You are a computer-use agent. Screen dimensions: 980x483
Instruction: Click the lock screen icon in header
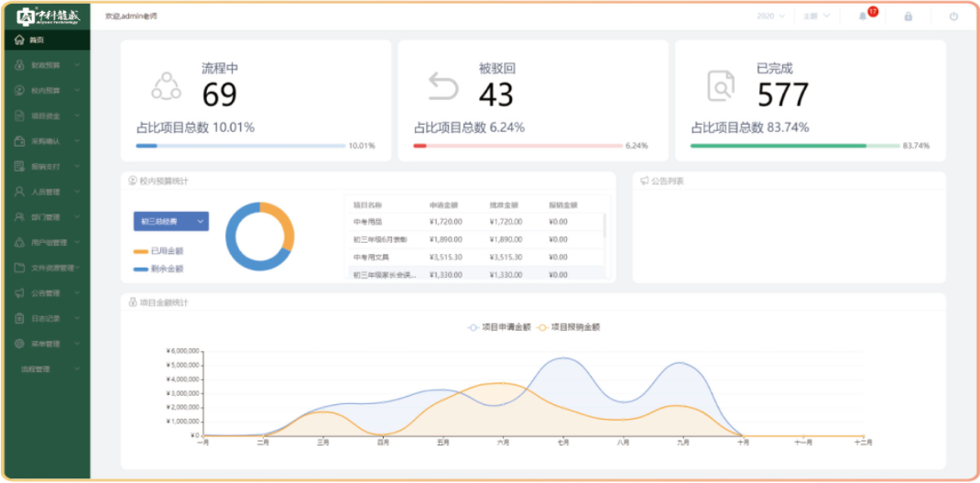pyautogui.click(x=908, y=16)
